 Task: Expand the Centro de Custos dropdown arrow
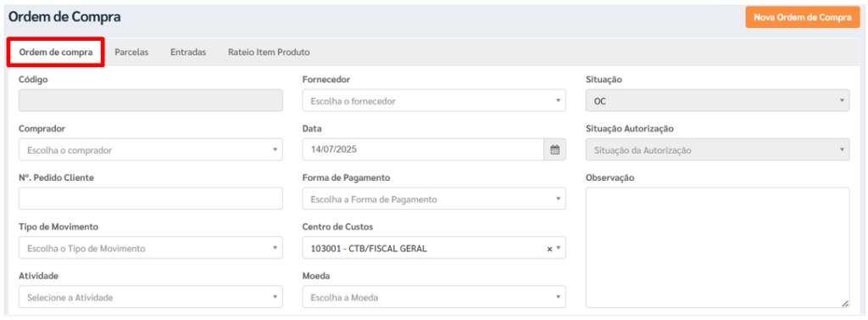(559, 249)
